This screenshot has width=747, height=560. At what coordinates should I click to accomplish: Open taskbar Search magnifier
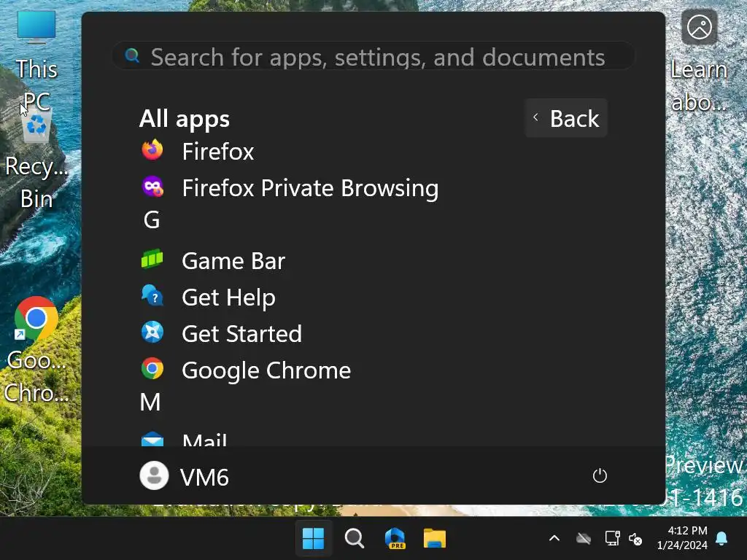point(354,539)
